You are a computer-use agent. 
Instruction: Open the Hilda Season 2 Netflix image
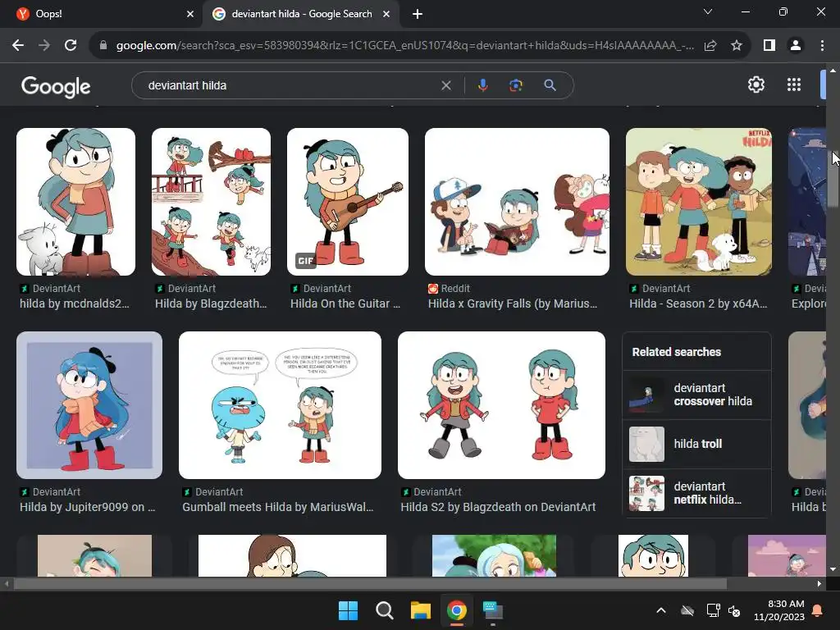point(699,202)
